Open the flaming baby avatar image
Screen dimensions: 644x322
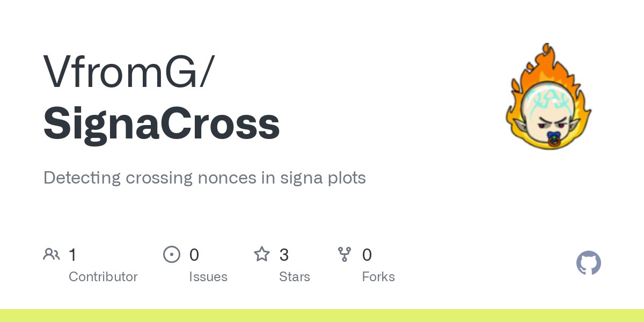pos(547,97)
